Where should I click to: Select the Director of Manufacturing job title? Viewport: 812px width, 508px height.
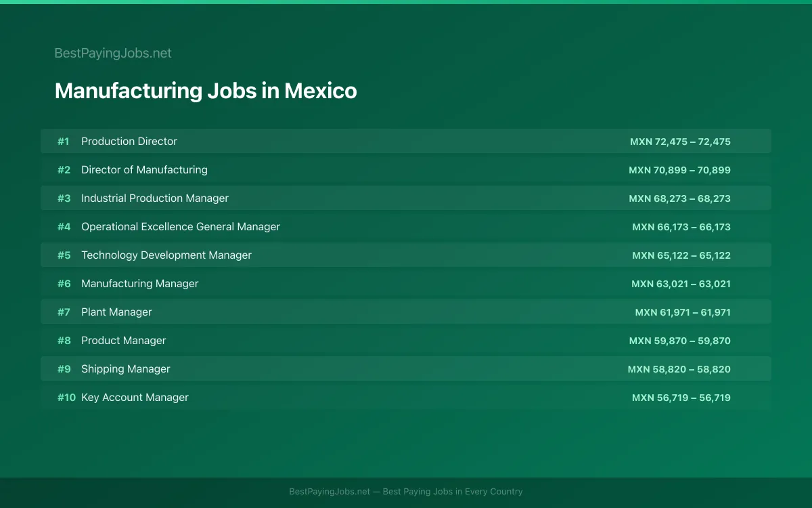(144, 170)
